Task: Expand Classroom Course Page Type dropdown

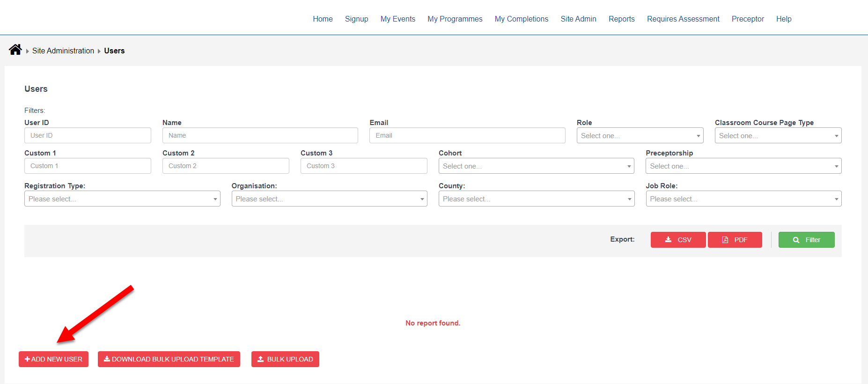Action: [x=778, y=135]
